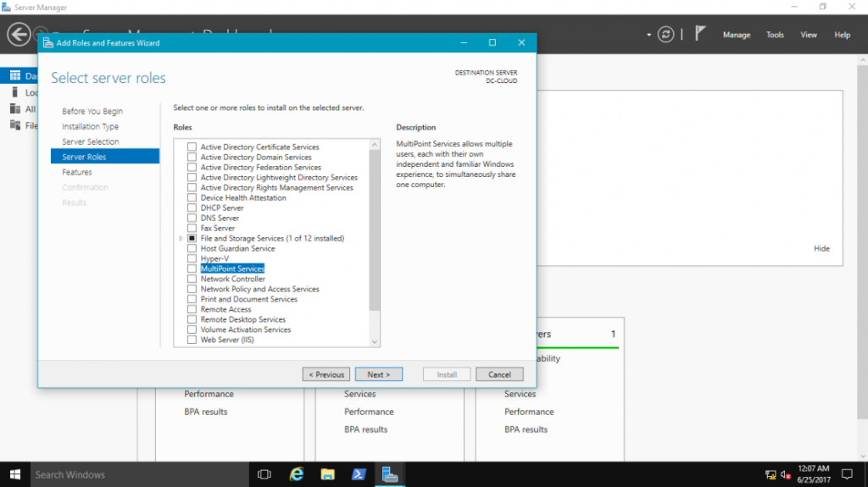The height and width of the screenshot is (487, 868).
Task: Check Active Directory Domain Services
Action: [x=192, y=158]
